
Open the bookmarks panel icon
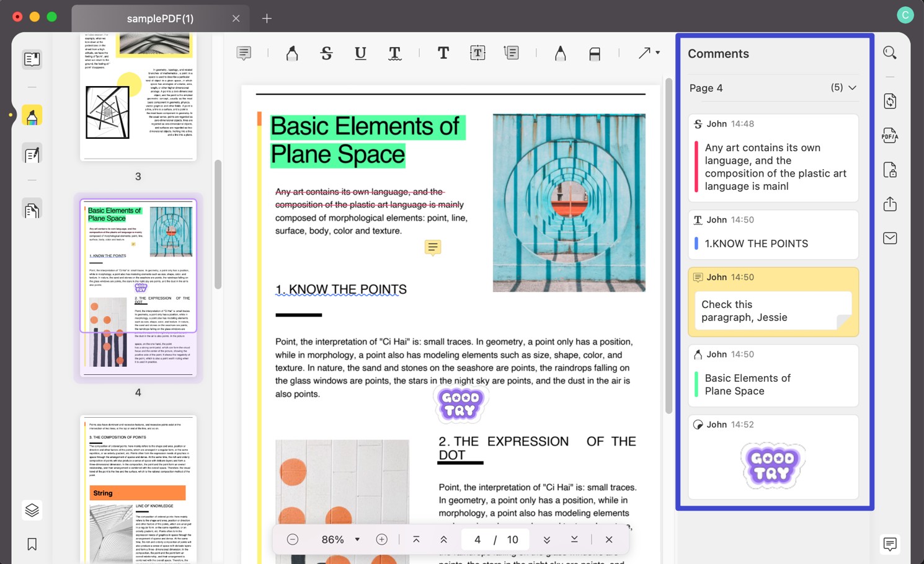tap(32, 544)
